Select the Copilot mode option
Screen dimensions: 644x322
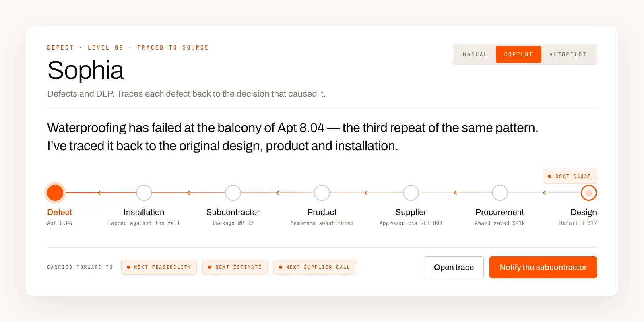coord(518,54)
